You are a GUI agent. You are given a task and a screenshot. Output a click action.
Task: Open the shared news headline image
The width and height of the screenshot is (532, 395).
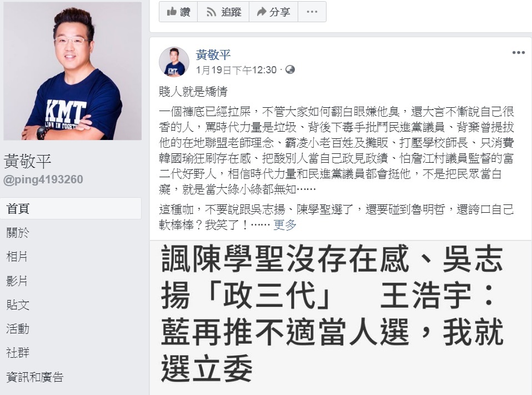point(340,318)
